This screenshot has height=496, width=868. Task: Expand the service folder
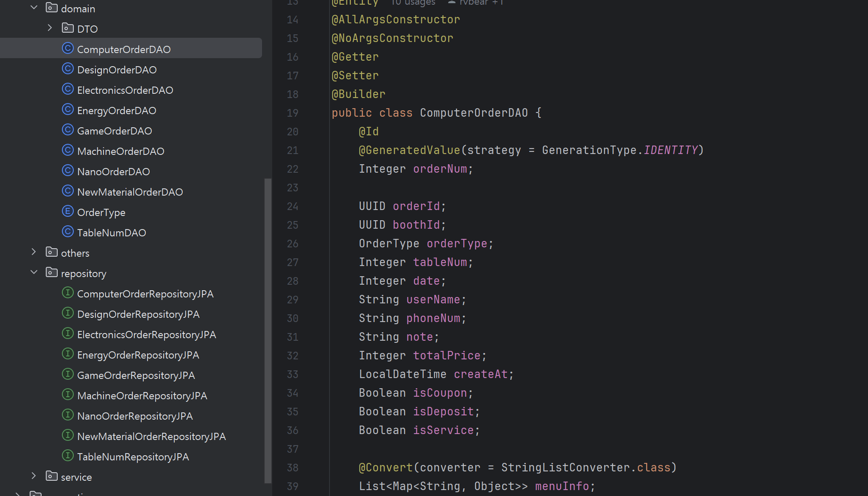34,476
